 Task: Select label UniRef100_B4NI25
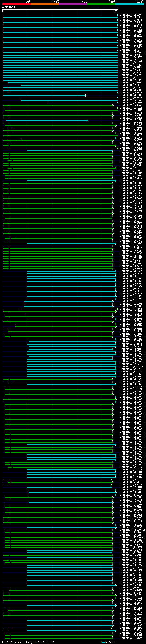[x=131, y=638]
